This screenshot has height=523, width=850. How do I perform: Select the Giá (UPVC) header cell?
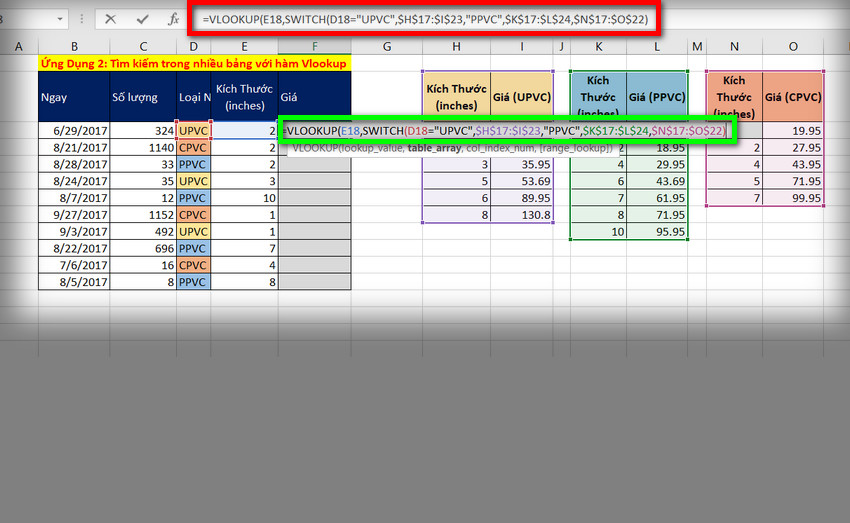[522, 96]
